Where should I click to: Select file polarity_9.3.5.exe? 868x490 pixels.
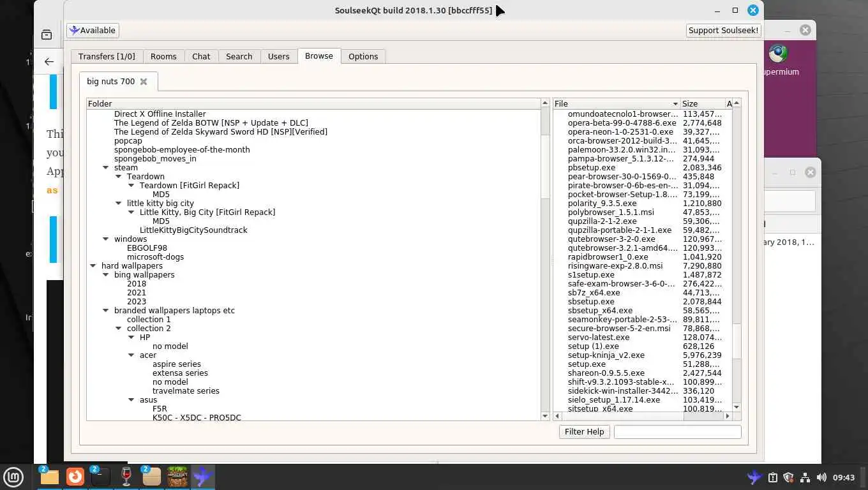pos(602,204)
